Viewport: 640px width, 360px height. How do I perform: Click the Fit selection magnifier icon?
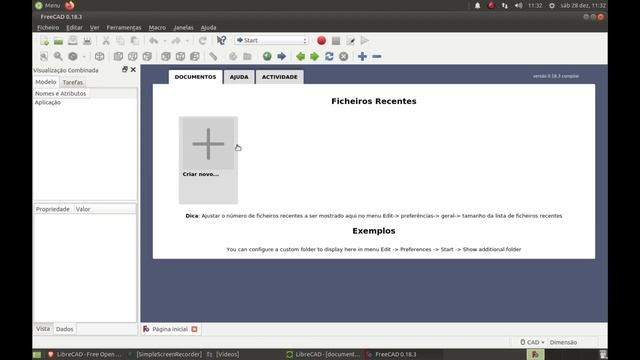click(58, 56)
